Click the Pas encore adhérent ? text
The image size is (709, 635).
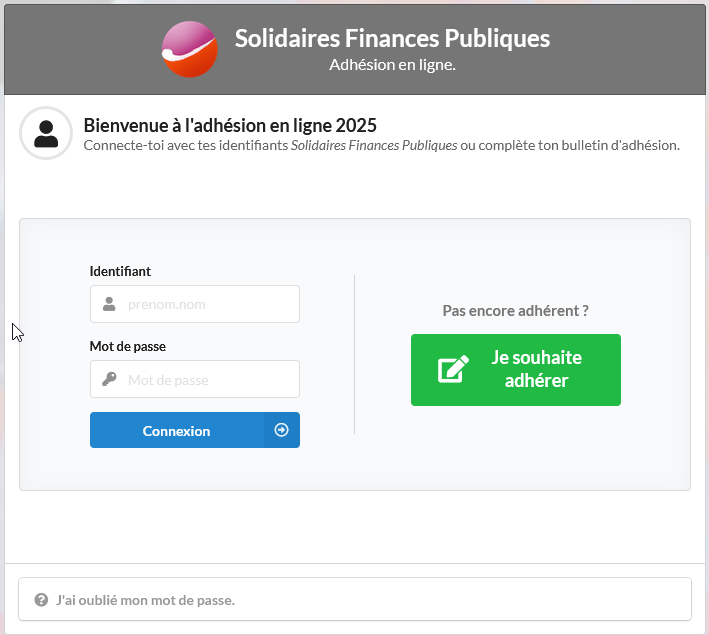tap(515, 311)
